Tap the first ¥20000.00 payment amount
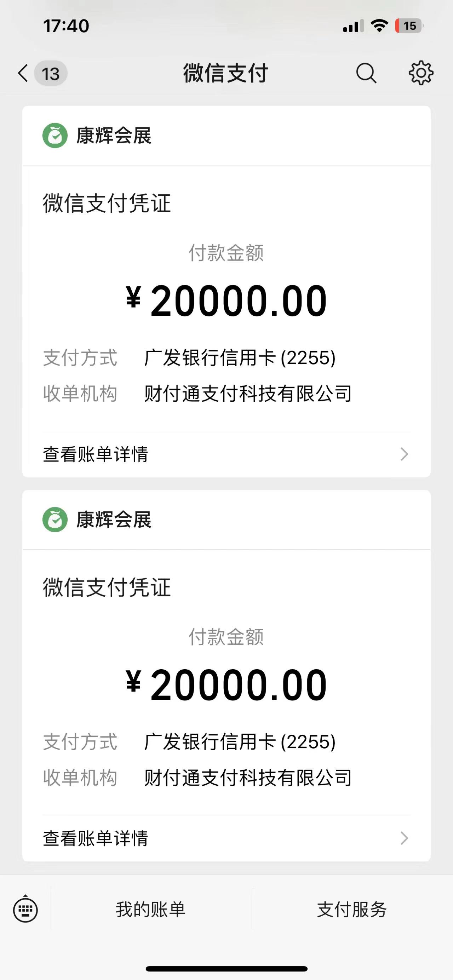The image size is (453, 980). [226, 301]
